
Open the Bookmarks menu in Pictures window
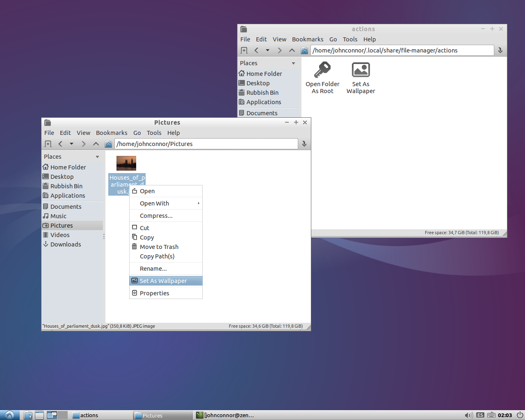[x=112, y=133]
